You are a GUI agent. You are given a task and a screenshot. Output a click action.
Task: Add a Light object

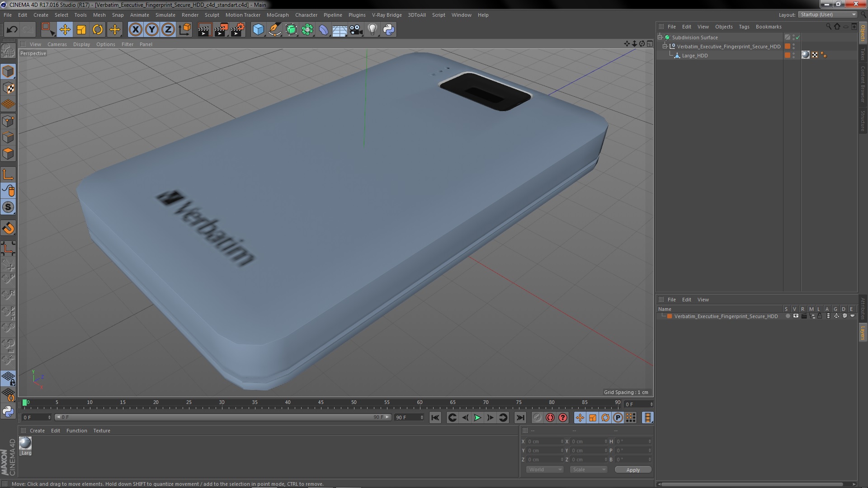372,30
